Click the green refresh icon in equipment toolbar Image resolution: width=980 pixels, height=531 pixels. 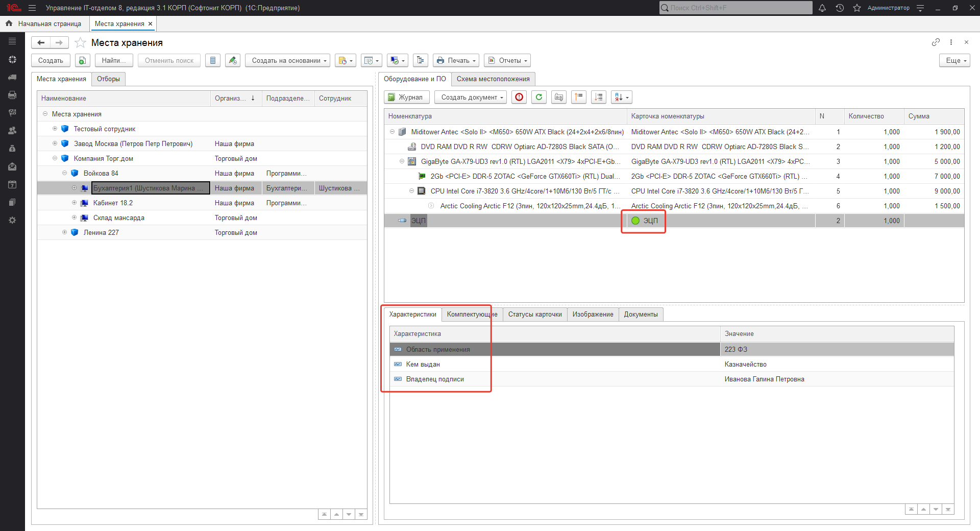[x=538, y=97]
